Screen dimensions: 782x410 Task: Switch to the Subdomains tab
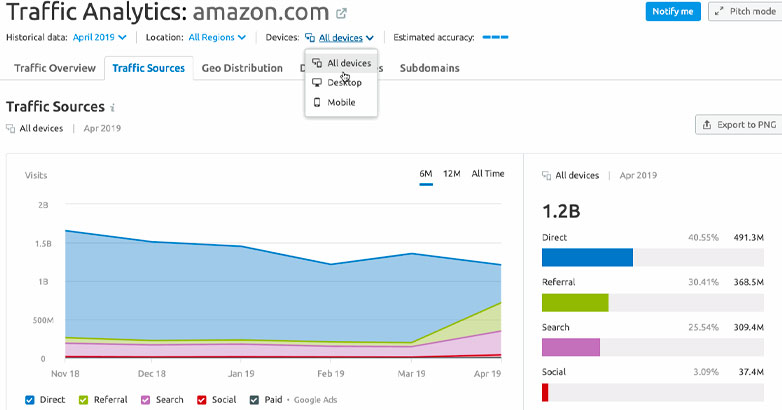click(x=430, y=68)
